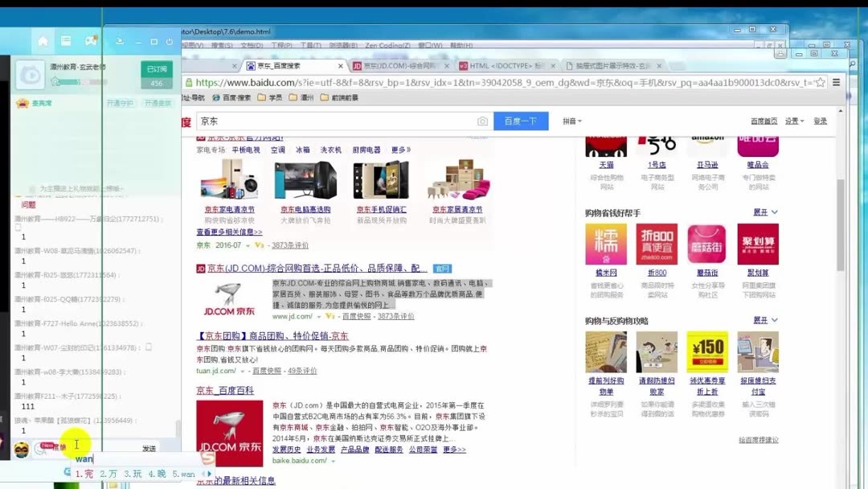The width and height of the screenshot is (868, 489).
Task: Click the 折800 site icon
Action: pos(657,244)
